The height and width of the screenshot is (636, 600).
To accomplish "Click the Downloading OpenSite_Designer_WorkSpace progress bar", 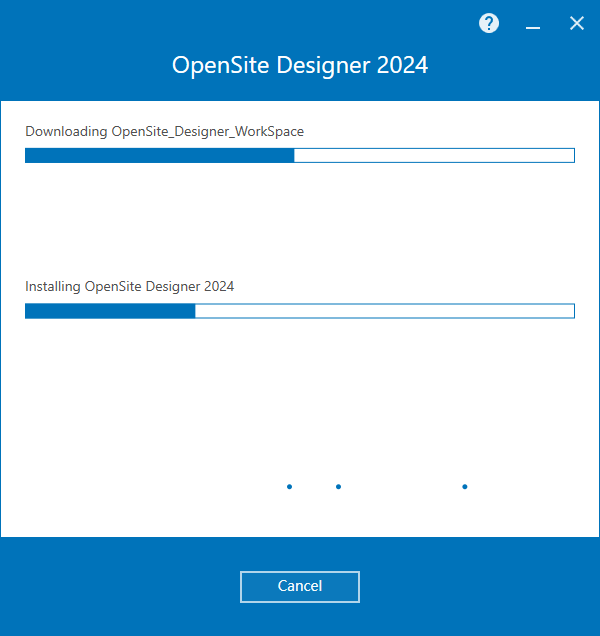I will point(300,155).
